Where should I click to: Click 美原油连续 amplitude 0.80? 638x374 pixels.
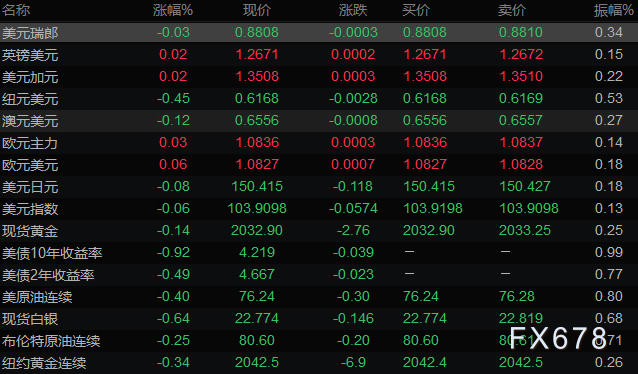(609, 296)
